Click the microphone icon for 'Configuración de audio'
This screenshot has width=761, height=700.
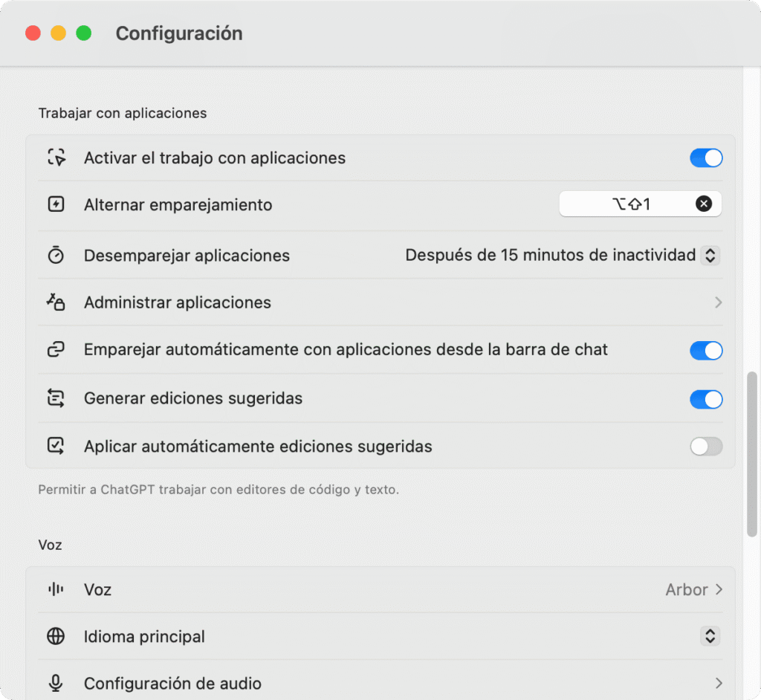click(x=56, y=683)
